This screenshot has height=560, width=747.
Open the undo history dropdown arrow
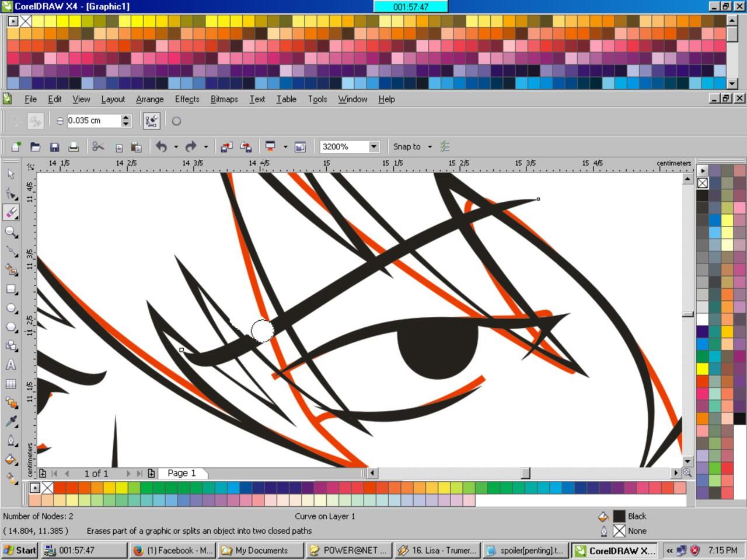176,147
